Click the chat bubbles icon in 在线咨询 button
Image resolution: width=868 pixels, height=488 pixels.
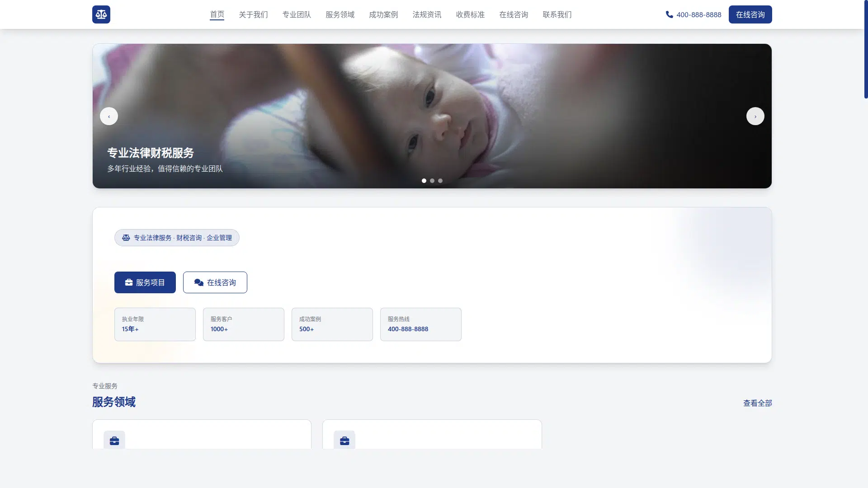(199, 282)
